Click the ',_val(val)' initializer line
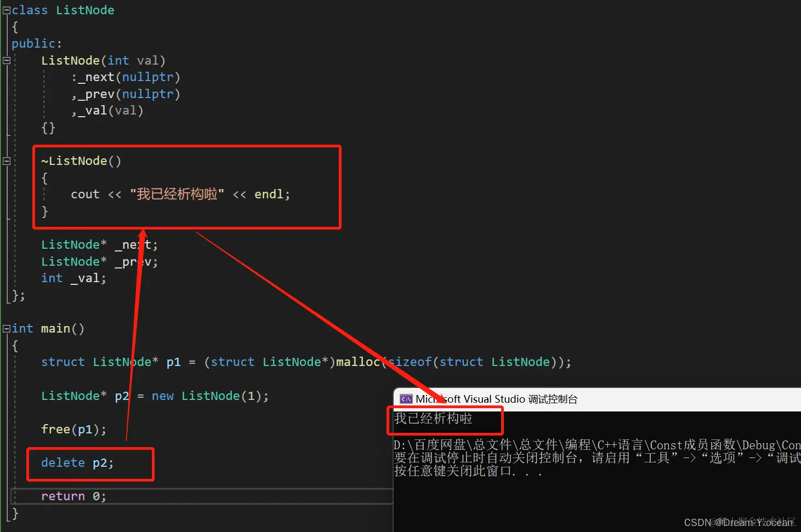This screenshot has height=532, width=801. (107, 111)
